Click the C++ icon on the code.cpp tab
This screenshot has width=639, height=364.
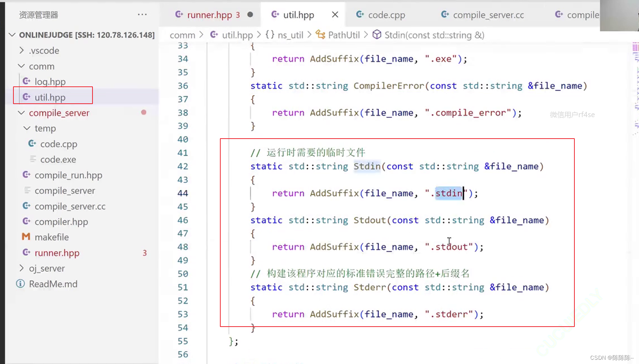pyautogui.click(x=360, y=14)
